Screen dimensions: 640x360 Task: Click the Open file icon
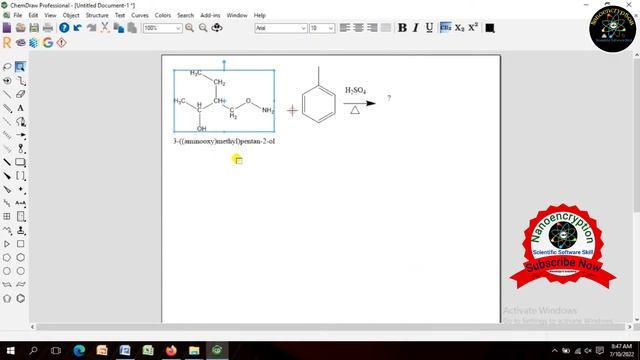tap(21, 28)
